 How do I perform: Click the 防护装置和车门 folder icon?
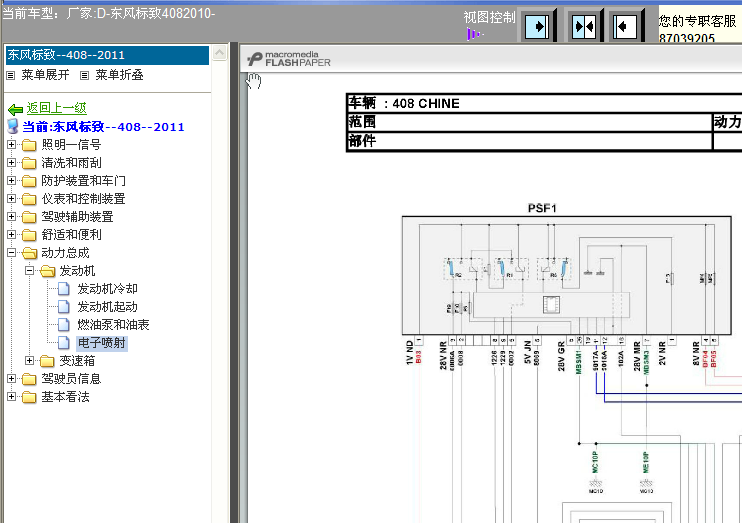29,181
